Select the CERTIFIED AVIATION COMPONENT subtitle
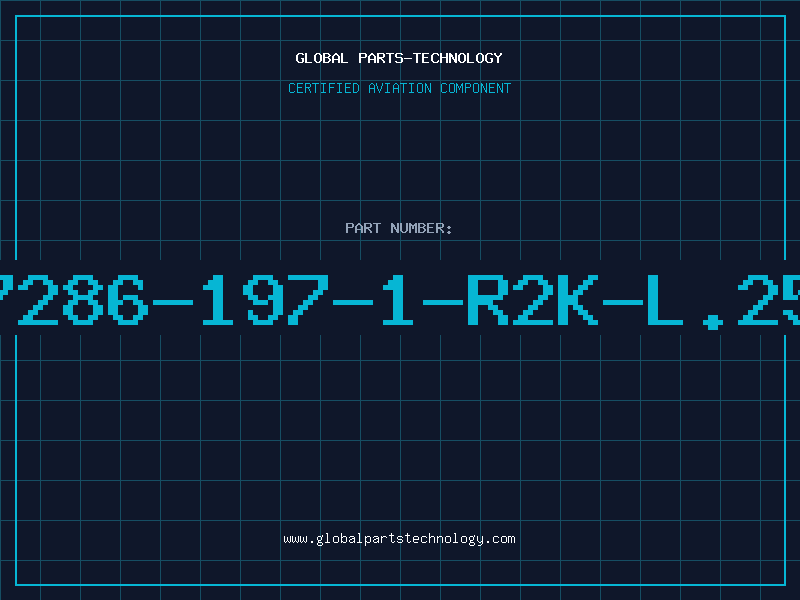The image size is (800, 600). tap(399, 88)
